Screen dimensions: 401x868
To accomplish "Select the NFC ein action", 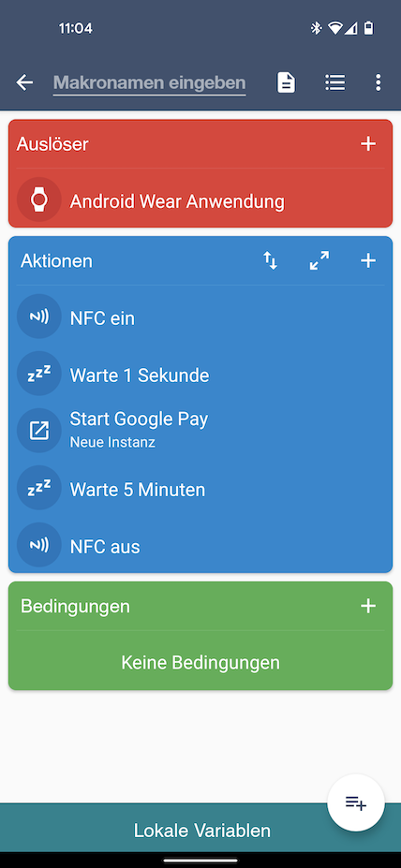I will click(x=200, y=316).
